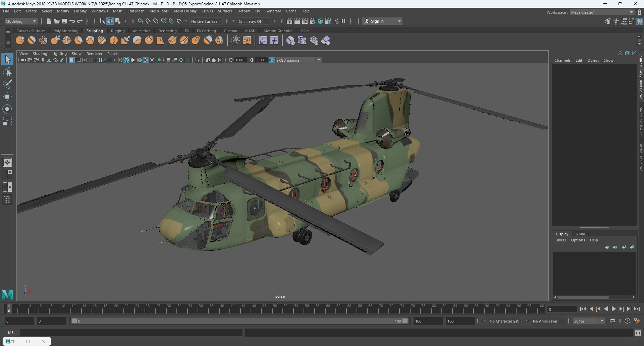Switch to the Poly Modeling shelf tab
Image resolution: width=644 pixels, height=346 pixels.
click(66, 31)
